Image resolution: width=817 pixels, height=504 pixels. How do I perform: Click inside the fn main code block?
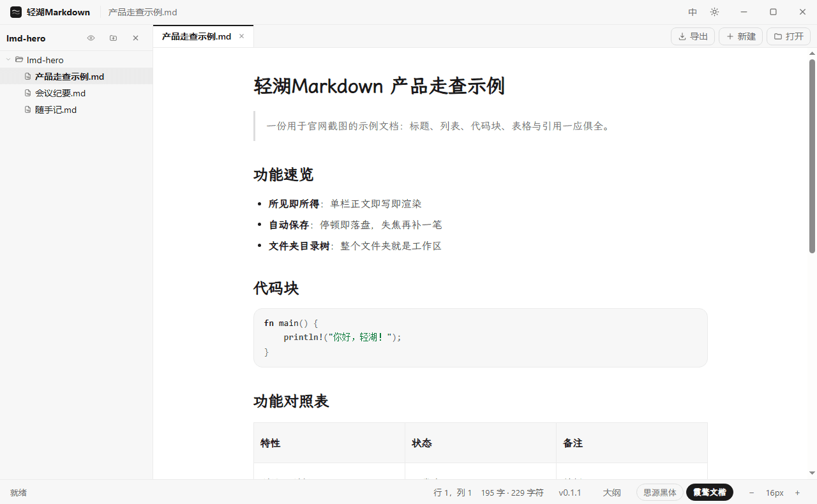point(481,337)
